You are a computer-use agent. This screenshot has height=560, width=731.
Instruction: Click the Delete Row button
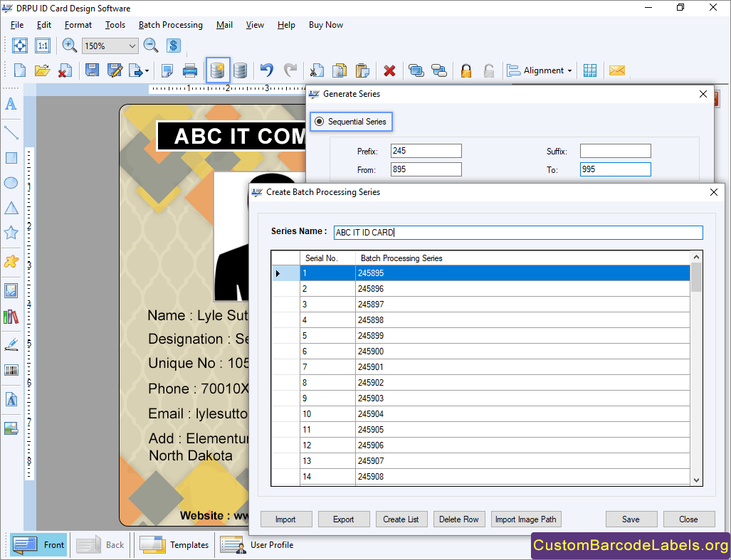click(x=459, y=519)
